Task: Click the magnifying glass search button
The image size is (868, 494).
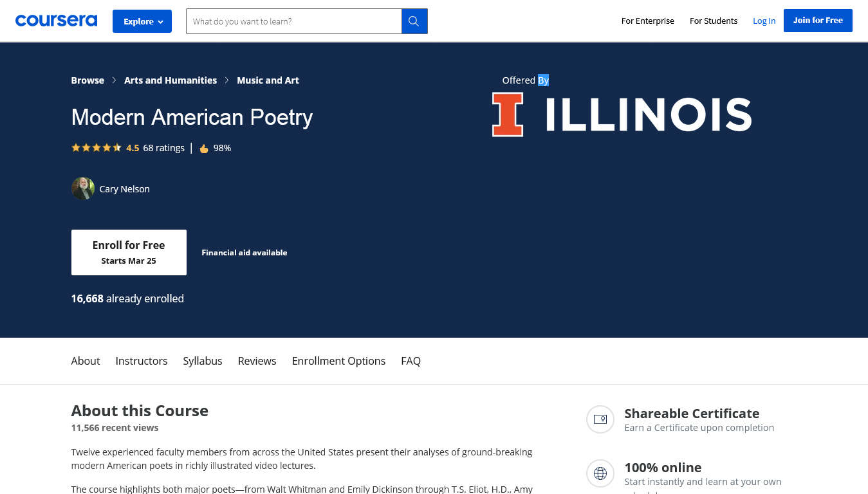Action: [x=414, y=21]
